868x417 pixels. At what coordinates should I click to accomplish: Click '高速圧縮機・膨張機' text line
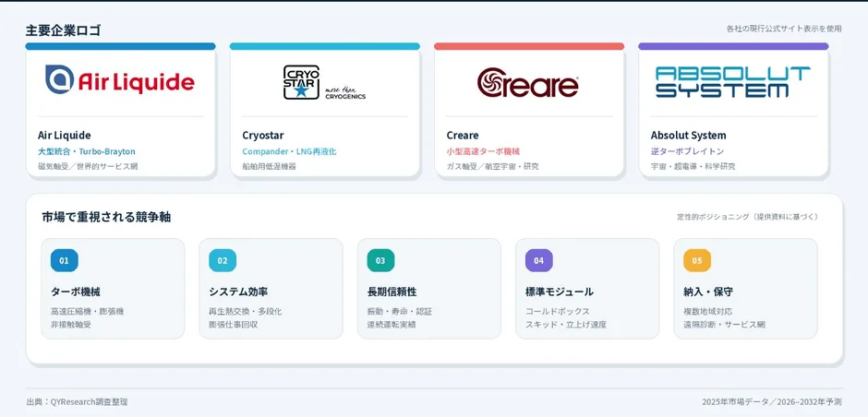click(x=88, y=312)
